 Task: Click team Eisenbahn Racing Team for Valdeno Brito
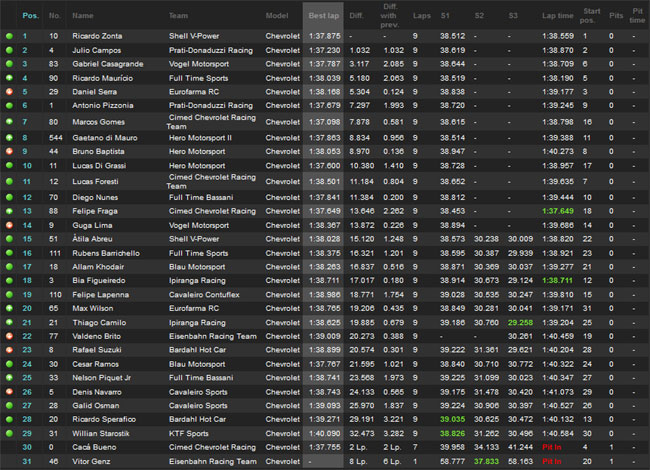pos(213,336)
